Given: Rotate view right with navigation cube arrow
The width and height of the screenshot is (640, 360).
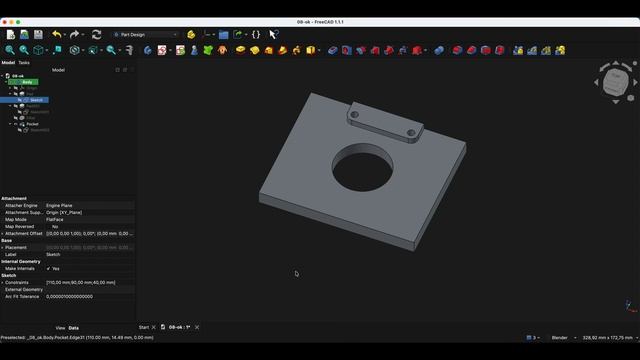Looking at the screenshot, I should click(x=635, y=82).
